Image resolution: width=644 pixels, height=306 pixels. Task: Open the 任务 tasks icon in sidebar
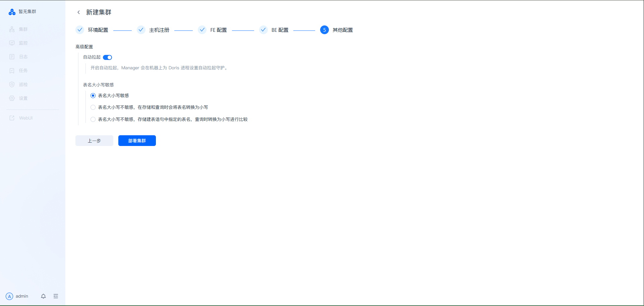[12, 71]
